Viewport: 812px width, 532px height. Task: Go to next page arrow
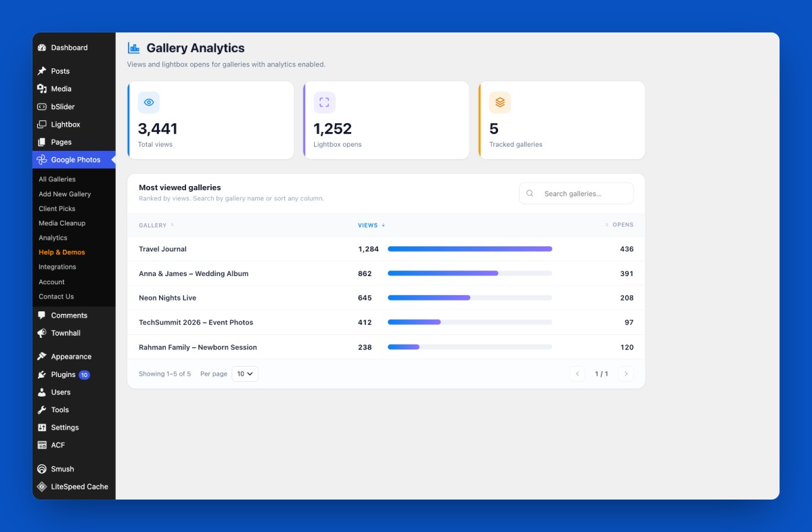pyautogui.click(x=626, y=374)
